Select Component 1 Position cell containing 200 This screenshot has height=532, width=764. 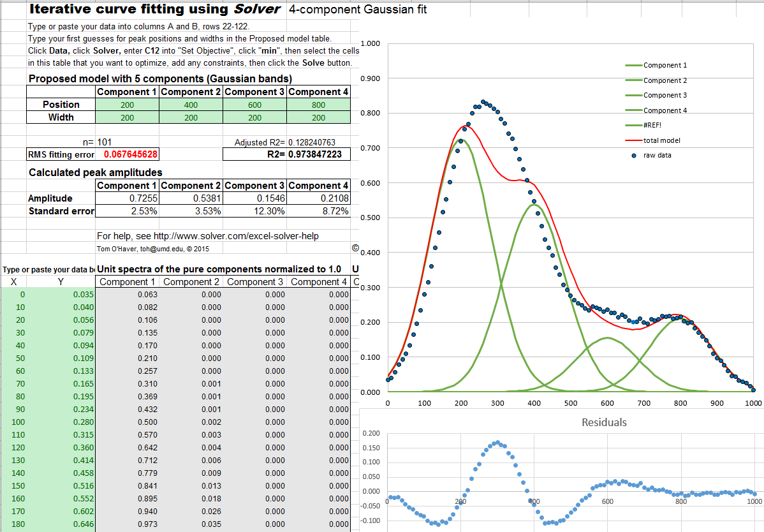tap(126, 105)
